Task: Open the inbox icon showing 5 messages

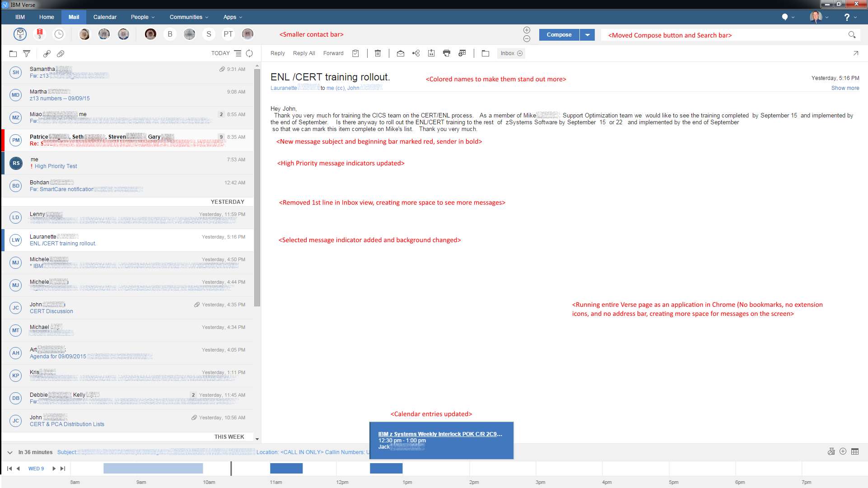Action: [20, 34]
